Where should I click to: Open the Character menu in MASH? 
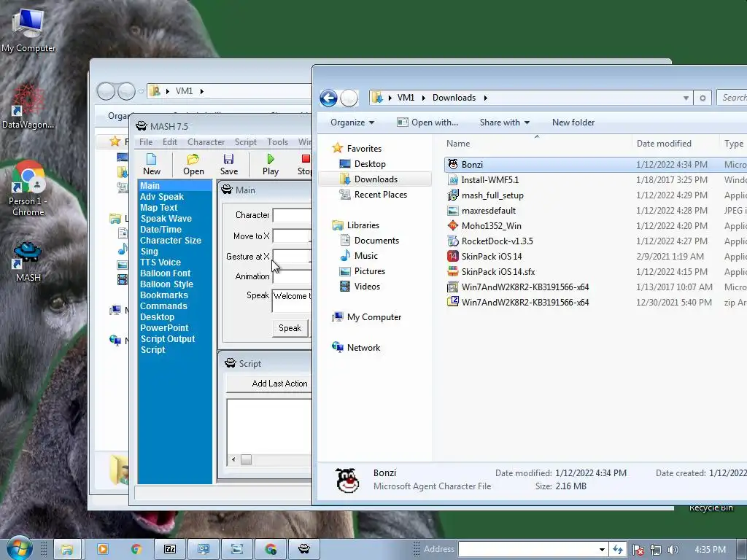click(x=206, y=142)
